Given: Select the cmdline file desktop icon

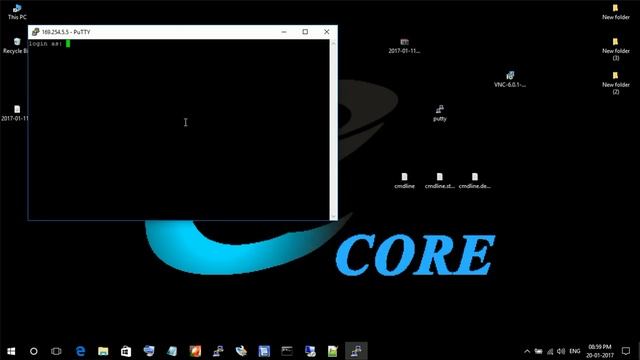Looking at the screenshot, I should (404, 181).
